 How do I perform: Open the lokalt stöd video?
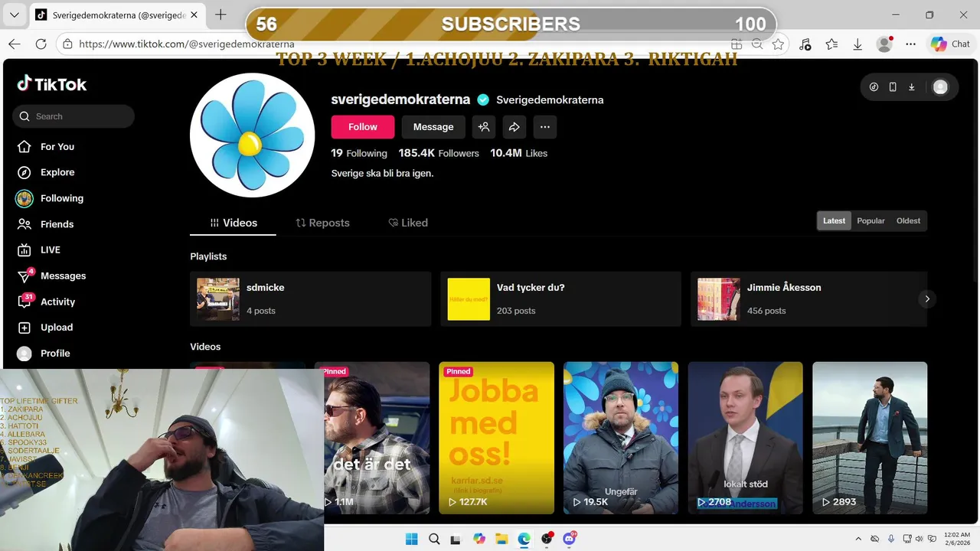pos(745,438)
